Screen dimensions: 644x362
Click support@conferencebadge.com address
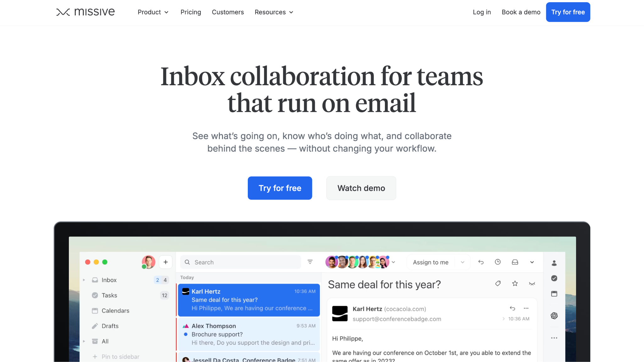[397, 319]
